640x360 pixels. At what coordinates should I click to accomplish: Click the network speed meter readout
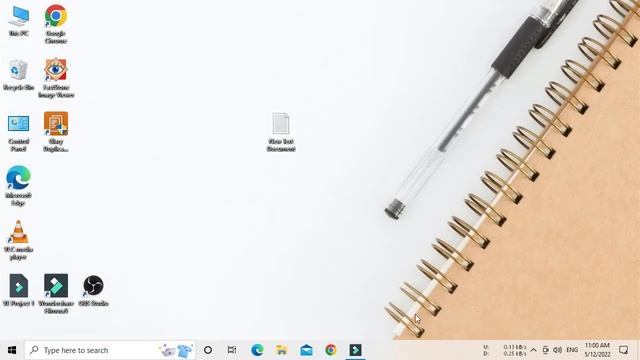[x=505, y=350]
